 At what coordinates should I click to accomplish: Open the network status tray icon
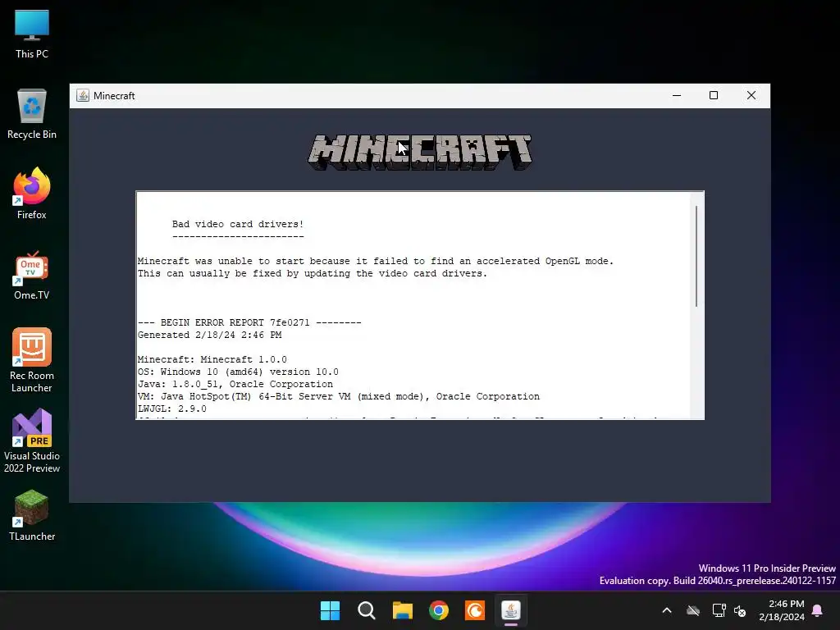(x=719, y=610)
